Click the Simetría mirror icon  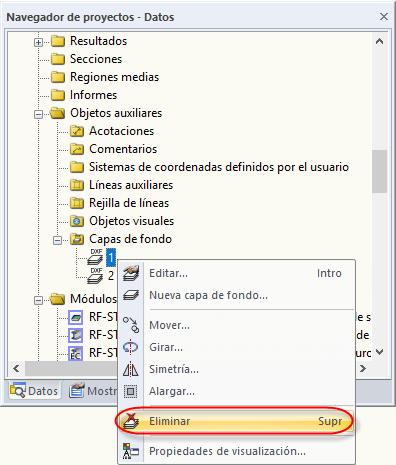[131, 369]
